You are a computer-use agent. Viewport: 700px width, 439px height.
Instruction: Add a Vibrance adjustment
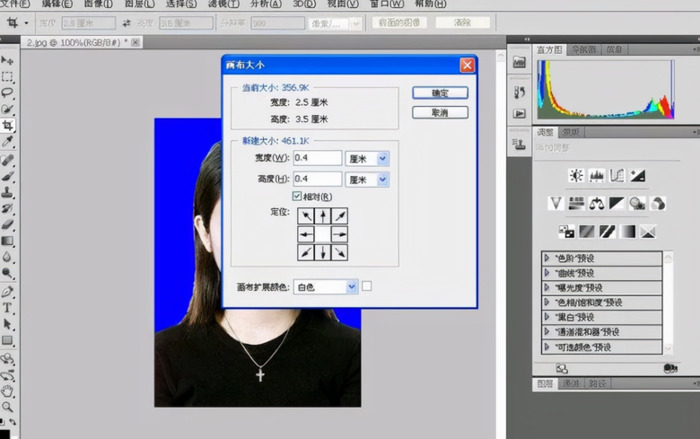click(x=555, y=204)
